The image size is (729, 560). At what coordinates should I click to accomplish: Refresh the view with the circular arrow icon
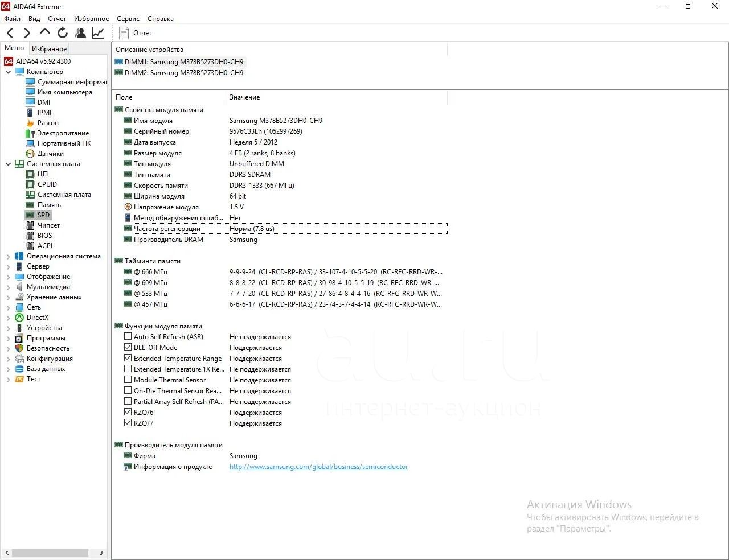pos(63,33)
